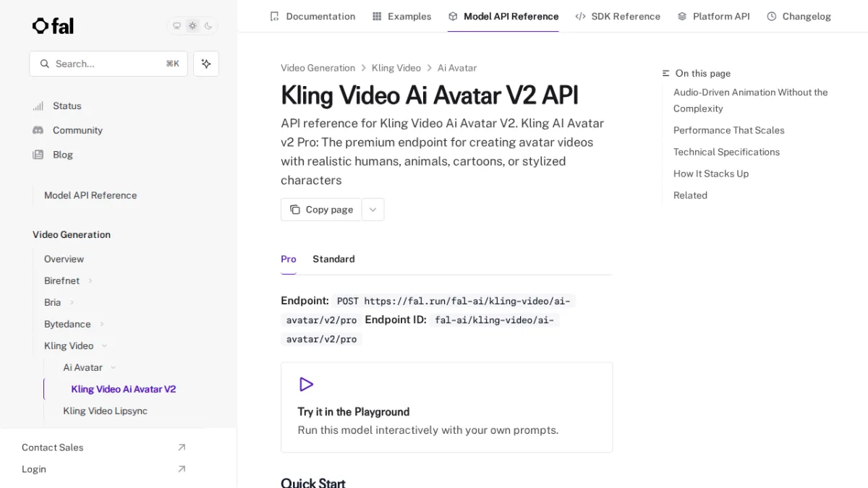Open the Community link
Image resolution: width=868 pixels, height=488 pixels.
tap(77, 130)
